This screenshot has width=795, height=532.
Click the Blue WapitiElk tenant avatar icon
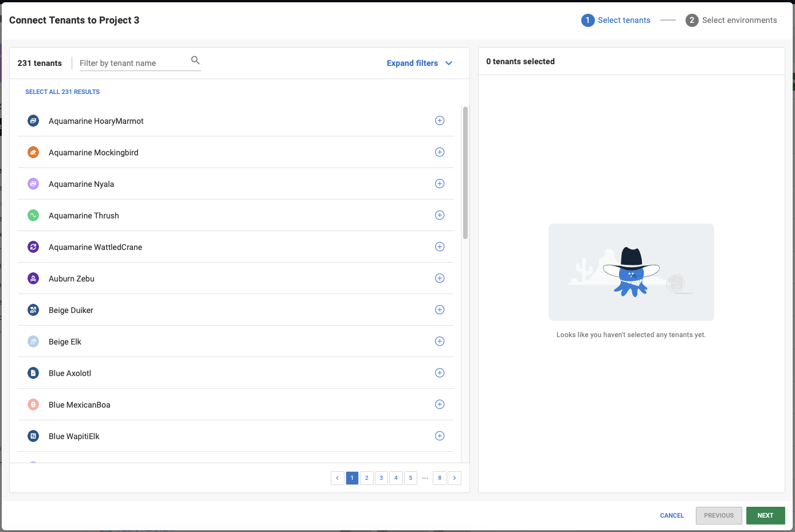33,436
